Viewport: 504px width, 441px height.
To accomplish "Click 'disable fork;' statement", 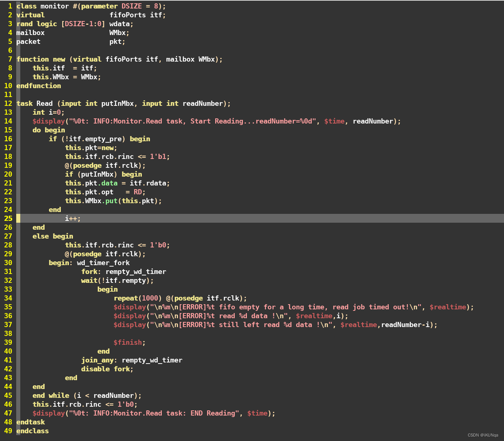I will point(108,369).
